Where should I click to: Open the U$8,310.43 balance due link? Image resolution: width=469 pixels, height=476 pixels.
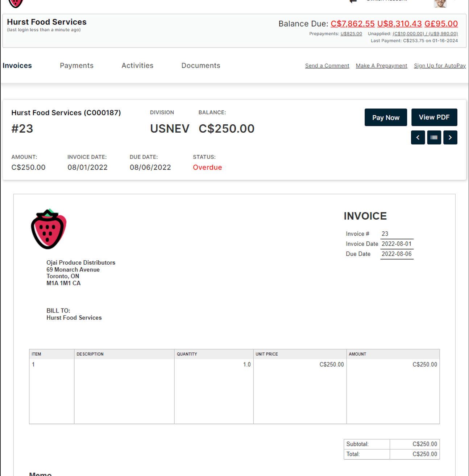click(x=399, y=24)
